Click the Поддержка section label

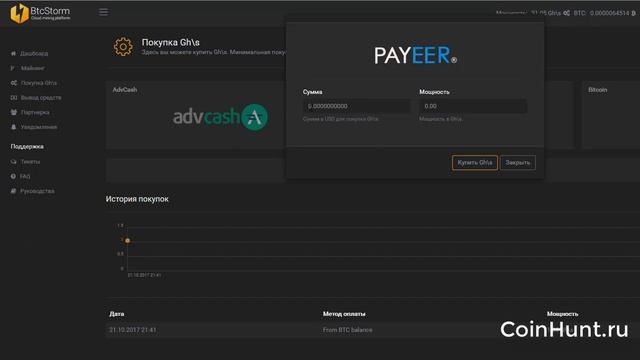(27, 147)
